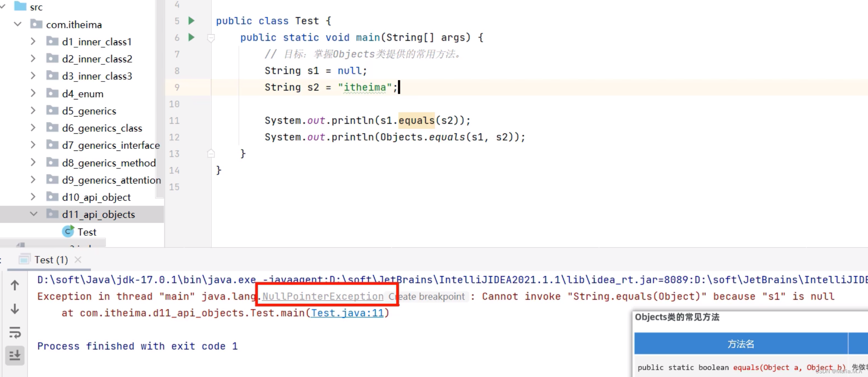Jump to Test.java:11 from the stack trace

(347, 313)
